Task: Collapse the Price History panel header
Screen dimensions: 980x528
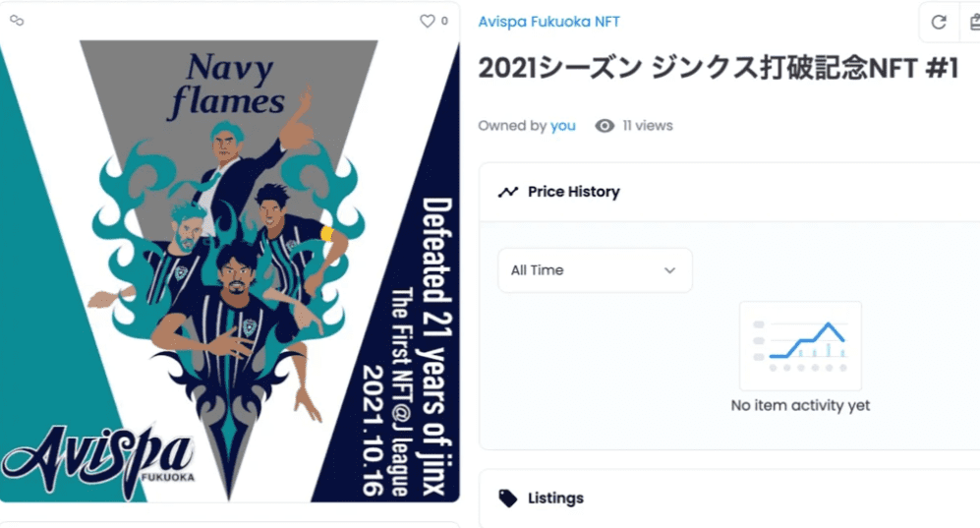Action: (x=729, y=192)
